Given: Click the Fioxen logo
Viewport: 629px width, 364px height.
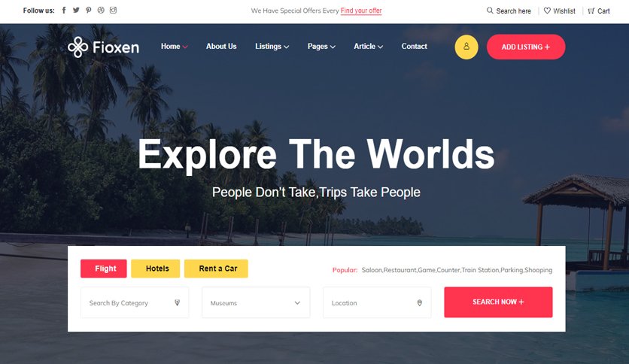Looking at the screenshot, I should click(104, 47).
